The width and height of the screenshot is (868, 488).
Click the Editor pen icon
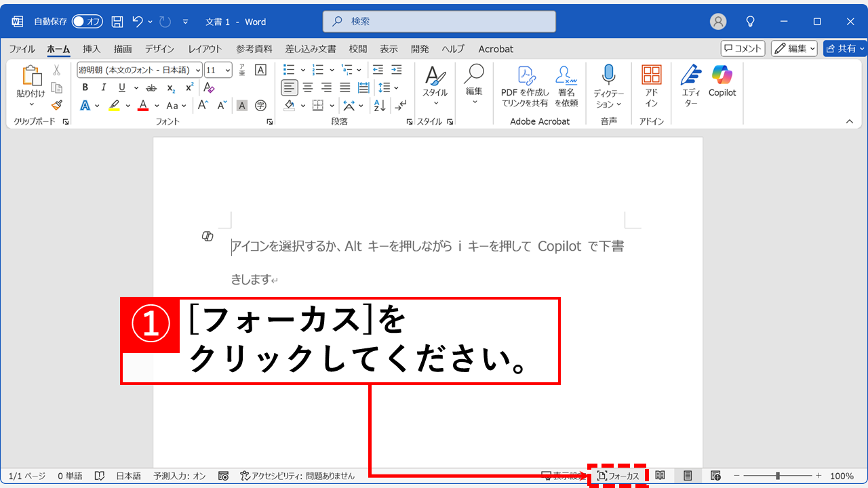tap(691, 75)
